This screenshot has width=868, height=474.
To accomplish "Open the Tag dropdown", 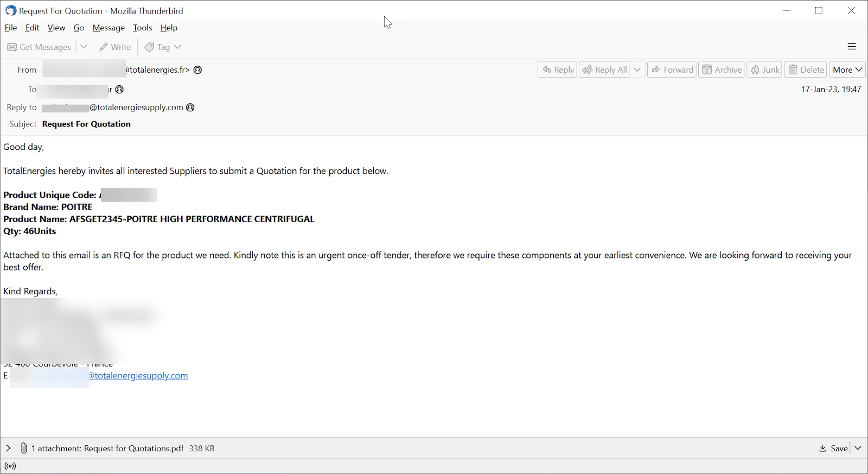I will 163,47.
